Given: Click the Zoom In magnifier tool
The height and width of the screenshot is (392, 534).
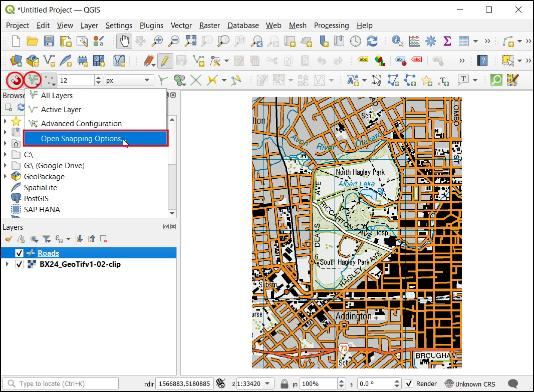Looking at the screenshot, I should [x=158, y=41].
